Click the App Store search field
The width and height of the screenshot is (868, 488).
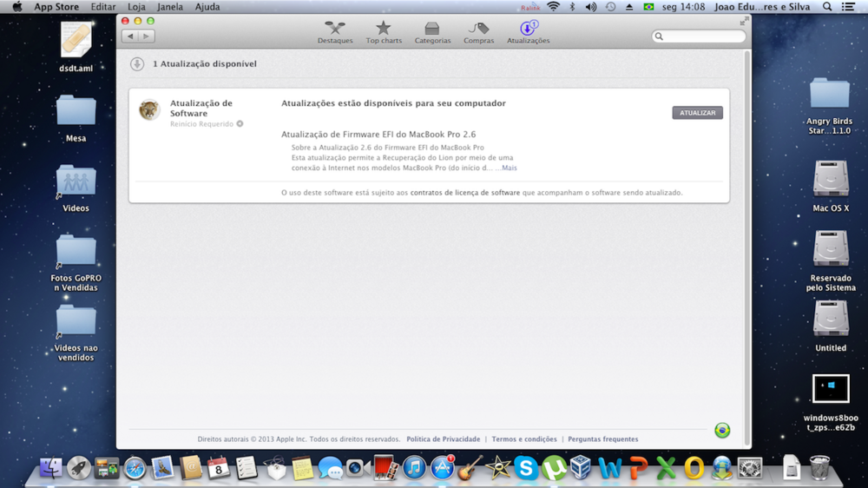[x=699, y=36]
